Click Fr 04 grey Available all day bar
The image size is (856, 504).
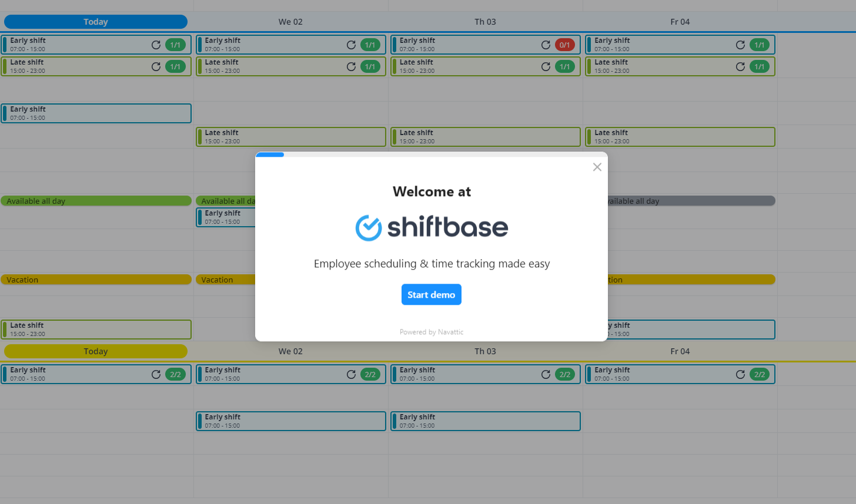pos(691,201)
